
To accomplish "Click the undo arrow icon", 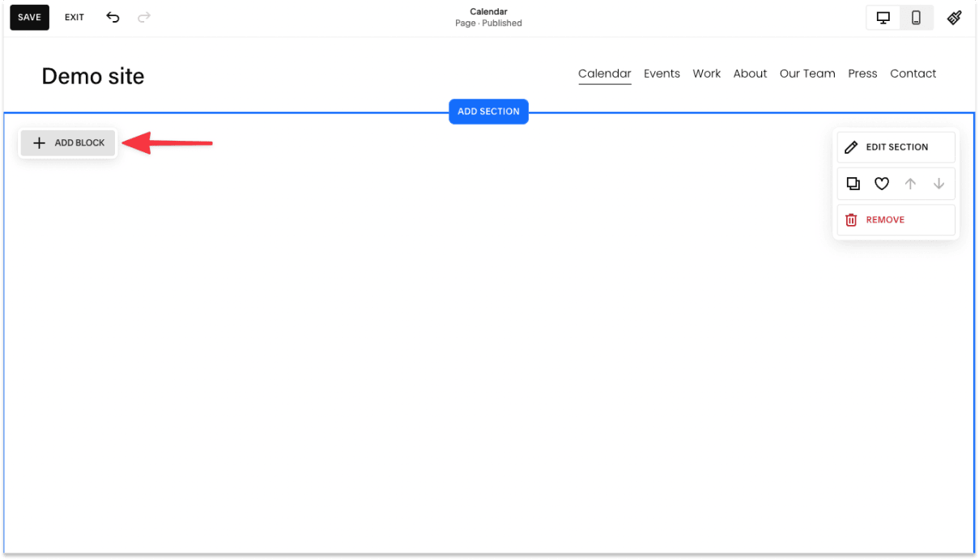I will tap(113, 16).
